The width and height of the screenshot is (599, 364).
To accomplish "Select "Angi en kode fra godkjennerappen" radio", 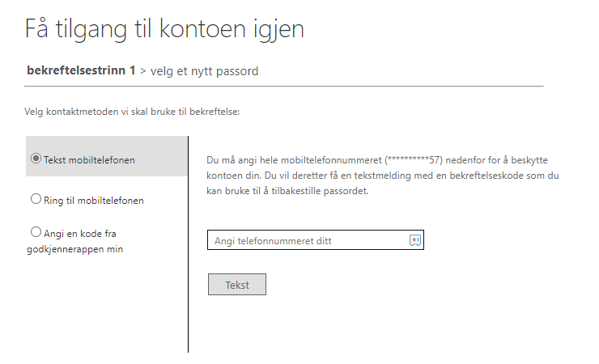I will coord(36,231).
